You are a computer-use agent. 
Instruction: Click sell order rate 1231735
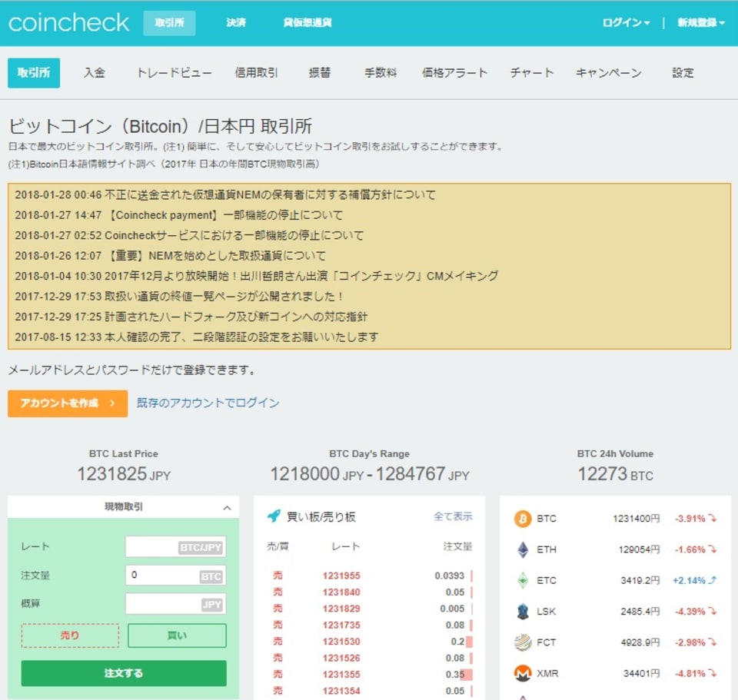coord(341,625)
